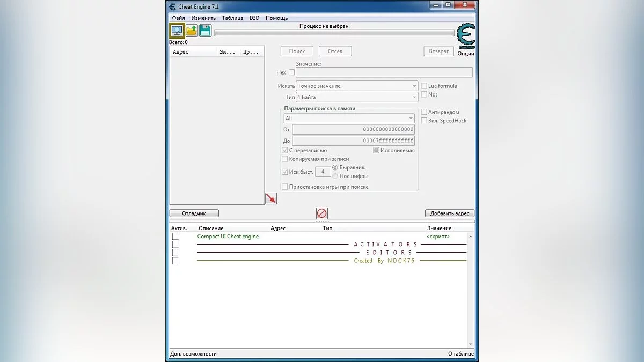The width and height of the screenshot is (644, 362).
Task: Click the red cancel scan icon
Action: [321, 213]
